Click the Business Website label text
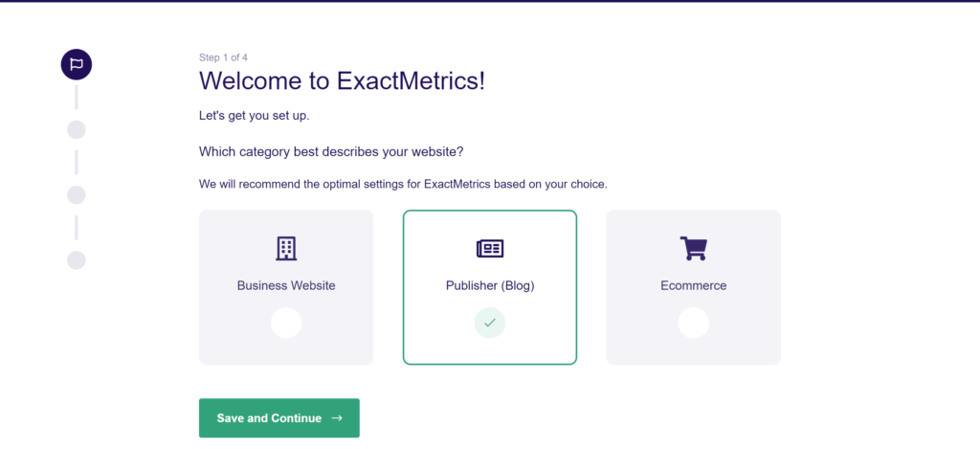The height and width of the screenshot is (449, 980). (x=286, y=286)
